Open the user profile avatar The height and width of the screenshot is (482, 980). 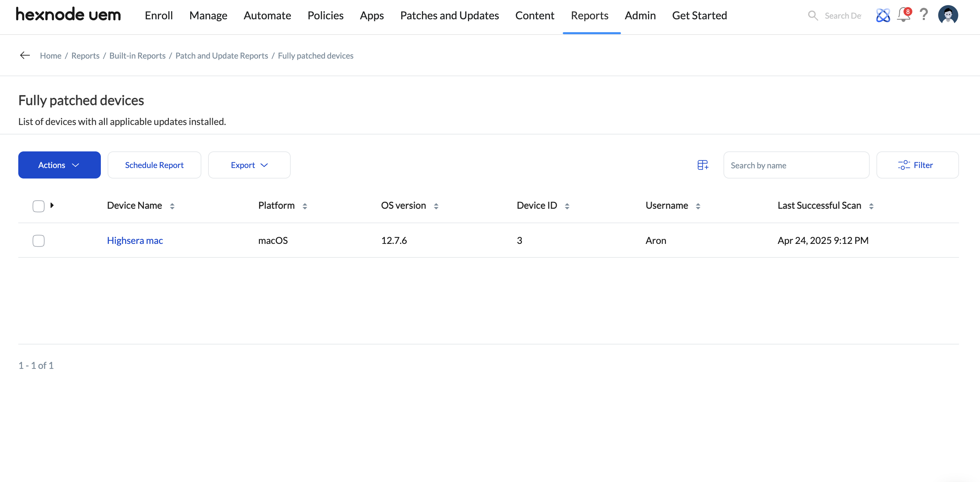tap(948, 15)
